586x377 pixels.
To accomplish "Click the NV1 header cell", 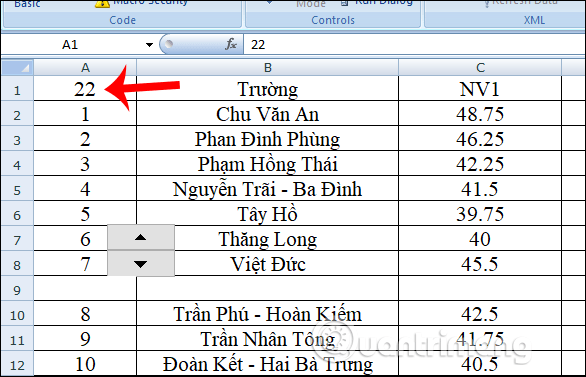I will (x=480, y=89).
